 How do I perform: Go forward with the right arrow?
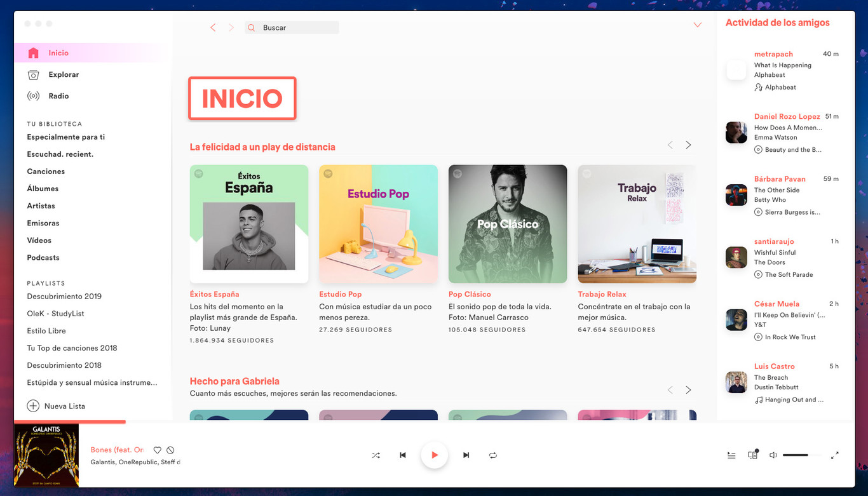tap(231, 27)
